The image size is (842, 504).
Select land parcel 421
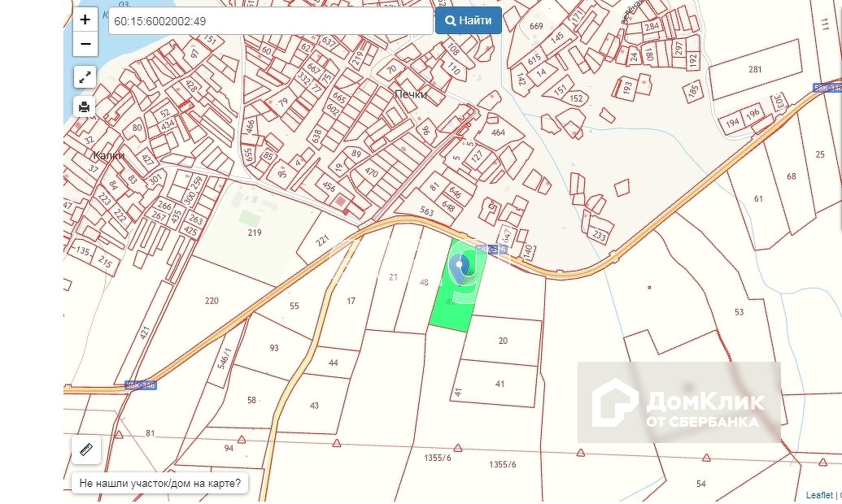[x=144, y=332]
